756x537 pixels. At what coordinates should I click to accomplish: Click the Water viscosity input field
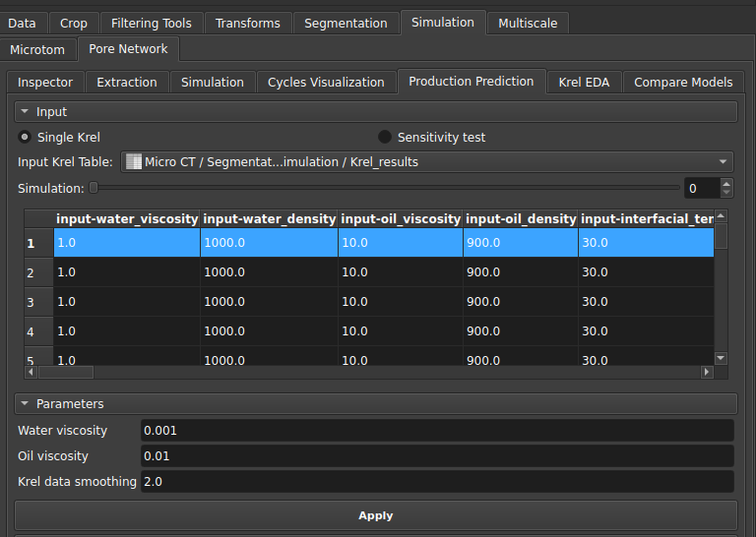[x=437, y=431]
